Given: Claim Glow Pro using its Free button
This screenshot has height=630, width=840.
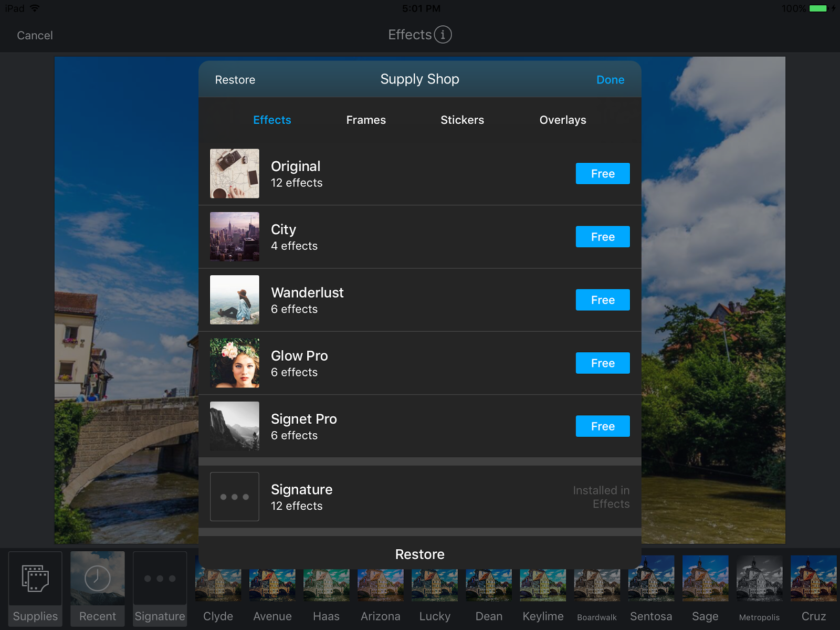Looking at the screenshot, I should pyautogui.click(x=602, y=363).
